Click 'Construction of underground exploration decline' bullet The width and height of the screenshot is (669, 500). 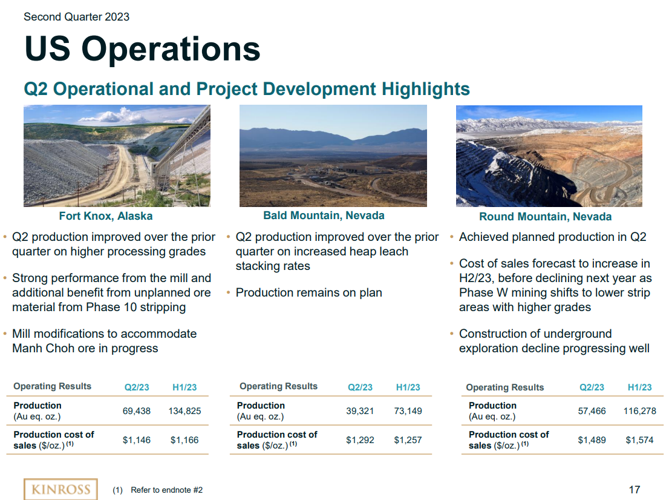point(554,341)
